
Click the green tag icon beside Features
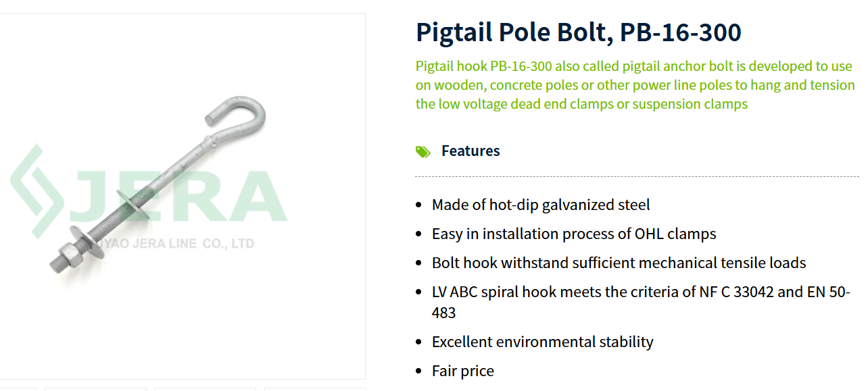tap(423, 151)
